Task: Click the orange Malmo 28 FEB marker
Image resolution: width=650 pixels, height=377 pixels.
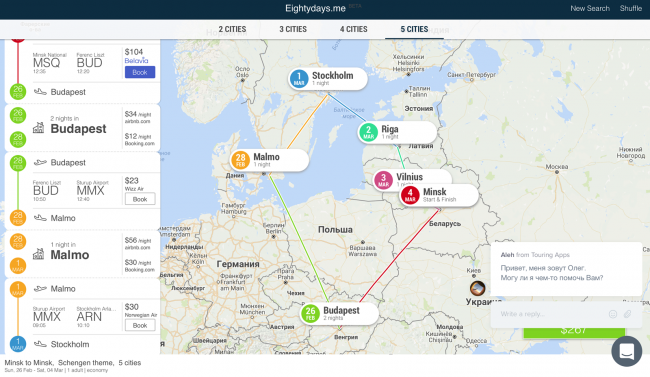Action: click(269, 160)
